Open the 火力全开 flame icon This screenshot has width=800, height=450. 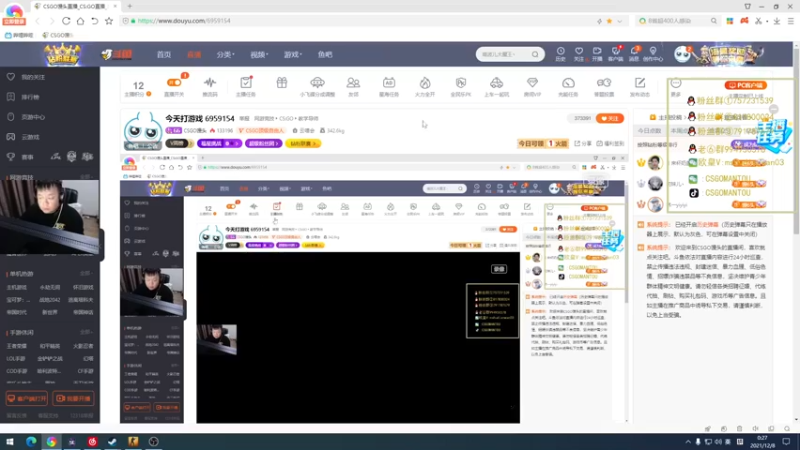pos(424,86)
